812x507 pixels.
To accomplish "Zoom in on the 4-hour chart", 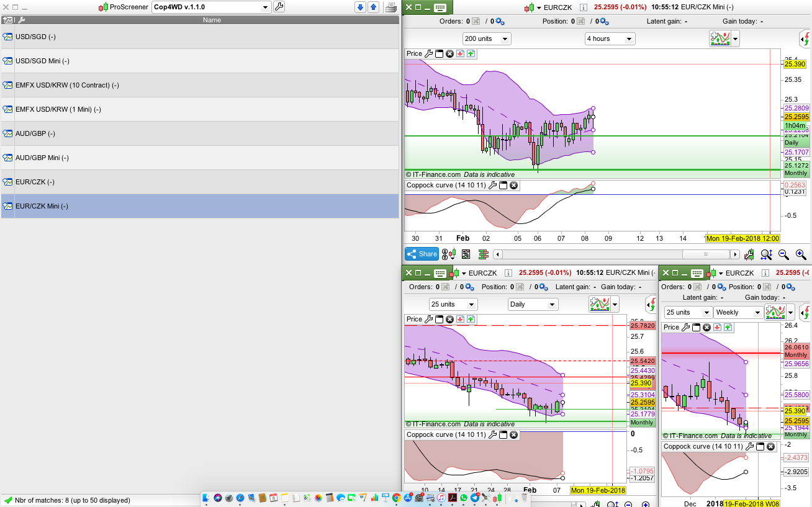I will pos(801,254).
